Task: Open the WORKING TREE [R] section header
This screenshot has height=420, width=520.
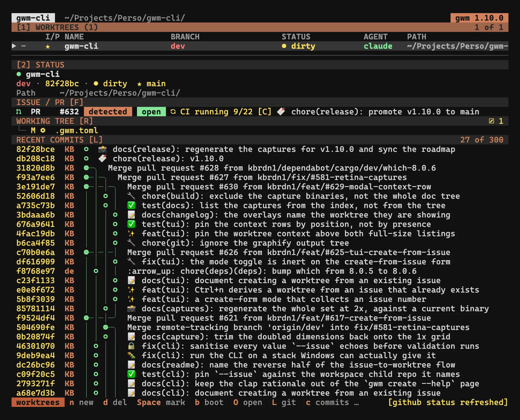Action: coord(260,121)
